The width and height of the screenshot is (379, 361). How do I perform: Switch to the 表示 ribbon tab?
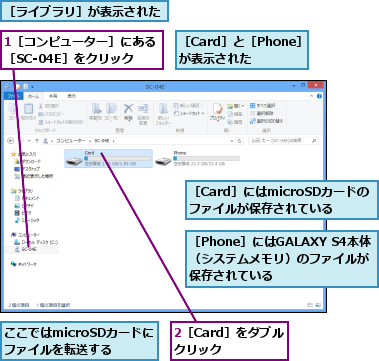pyautogui.click(x=72, y=96)
